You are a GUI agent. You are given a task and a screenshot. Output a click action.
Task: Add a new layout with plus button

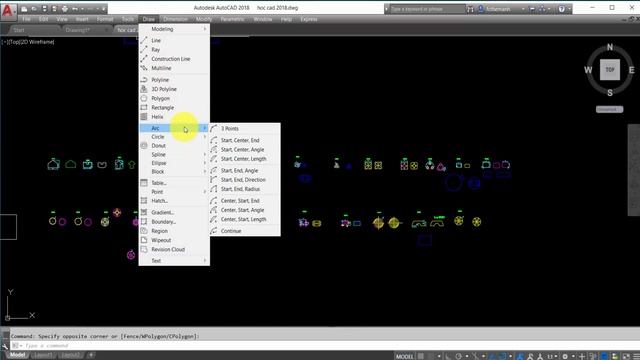click(x=91, y=355)
